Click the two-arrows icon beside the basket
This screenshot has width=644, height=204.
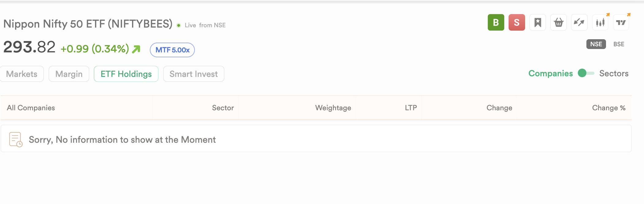[x=579, y=22]
